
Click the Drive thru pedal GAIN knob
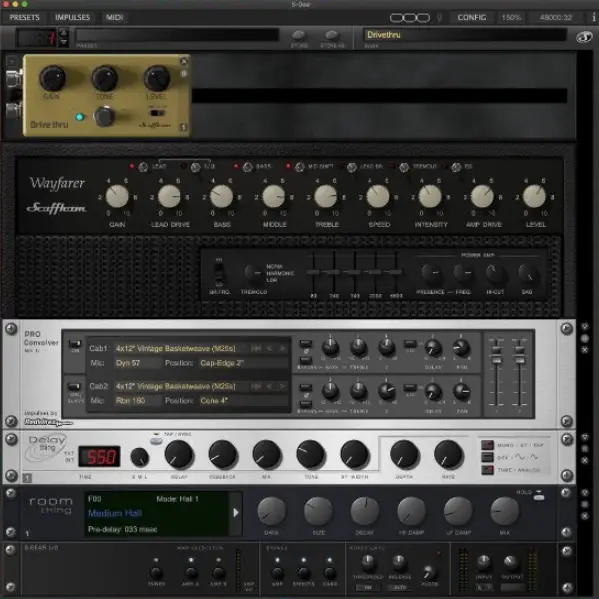[52, 78]
